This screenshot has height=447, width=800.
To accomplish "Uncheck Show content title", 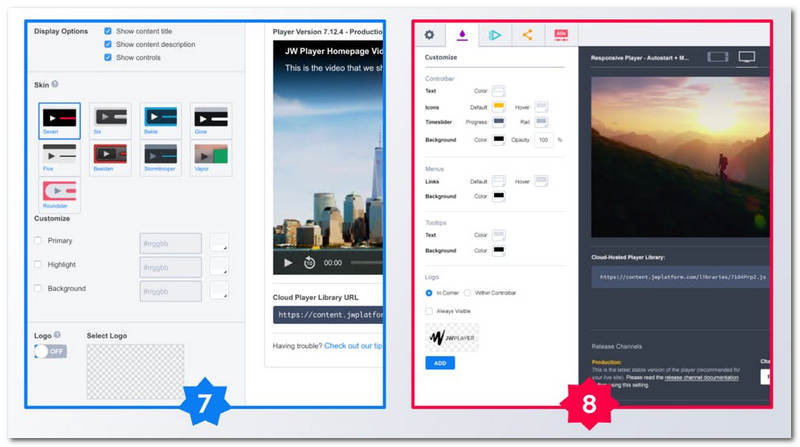I will 108,31.
